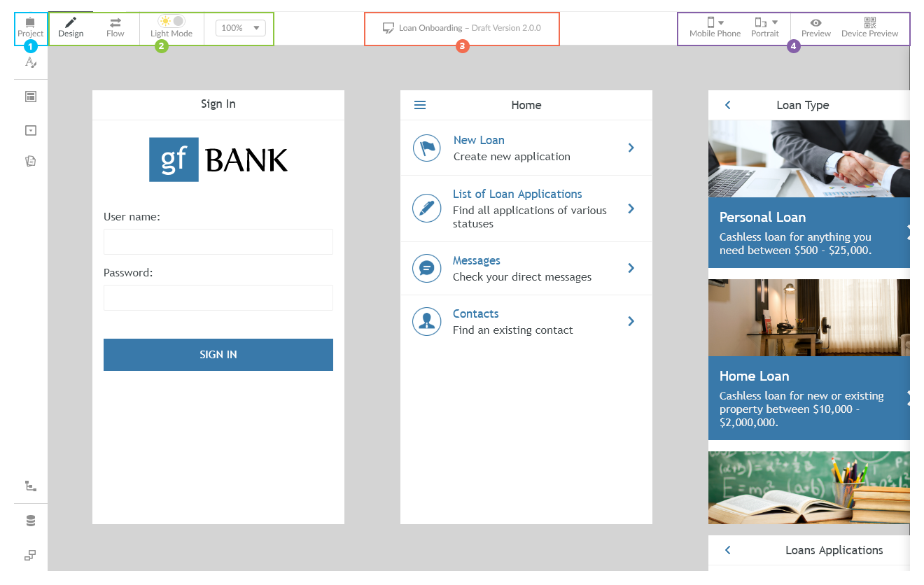Screen dimensions: 924x585
Task: Open the New Loan link
Action: 479,140
